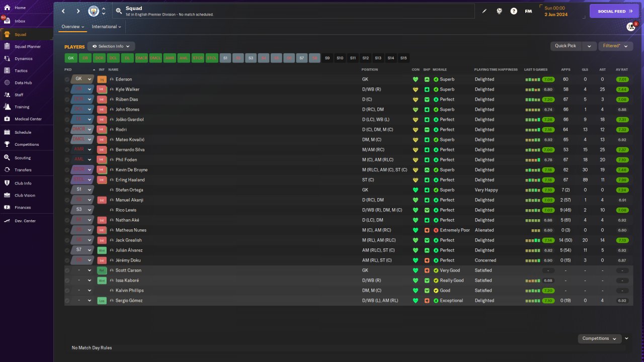Open the Tactics screen icon
Viewport: 644px width, 362px height.
coord(7,71)
